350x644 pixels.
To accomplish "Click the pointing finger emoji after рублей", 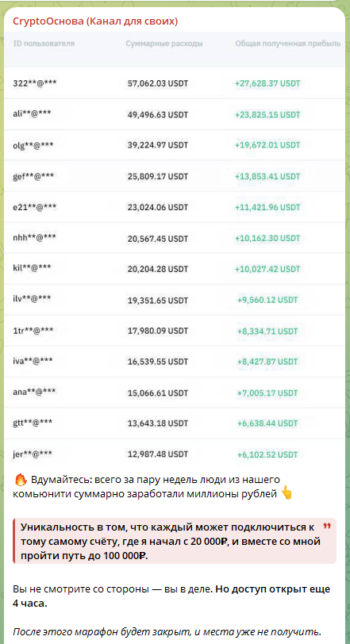I will coord(287,494).
